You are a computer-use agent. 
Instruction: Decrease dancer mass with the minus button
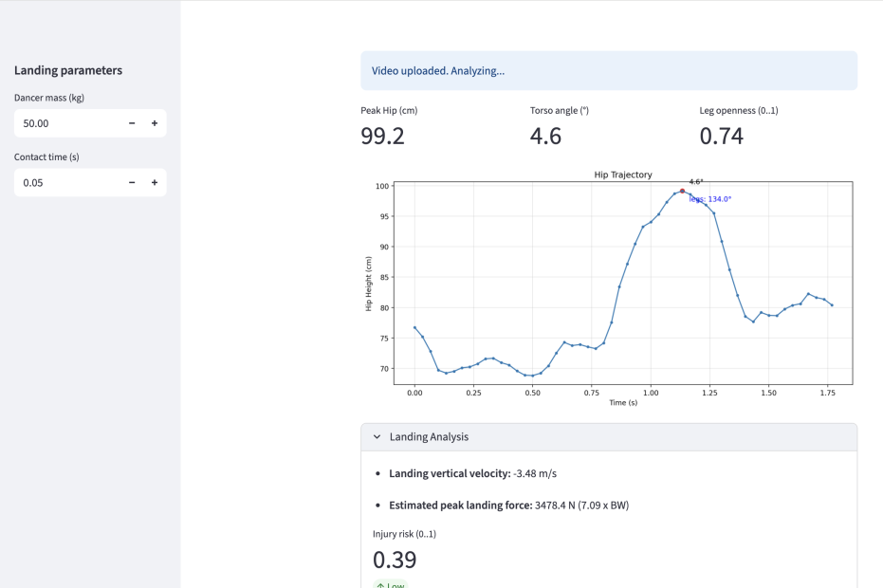click(x=132, y=123)
